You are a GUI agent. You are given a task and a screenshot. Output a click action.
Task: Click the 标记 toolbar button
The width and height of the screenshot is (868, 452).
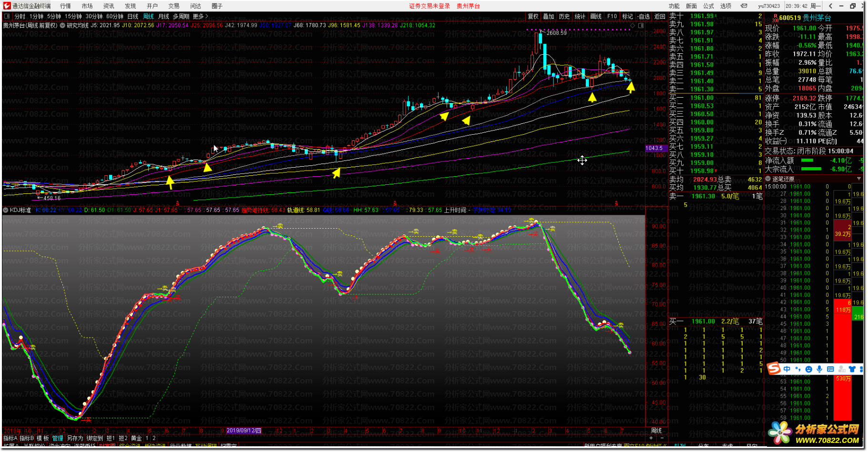click(x=627, y=16)
